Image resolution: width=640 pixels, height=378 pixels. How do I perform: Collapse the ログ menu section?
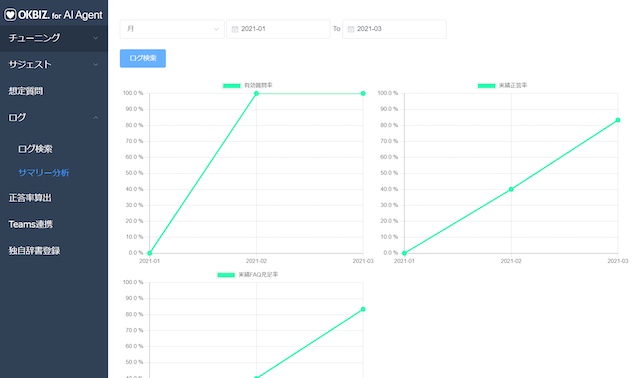[x=54, y=118]
